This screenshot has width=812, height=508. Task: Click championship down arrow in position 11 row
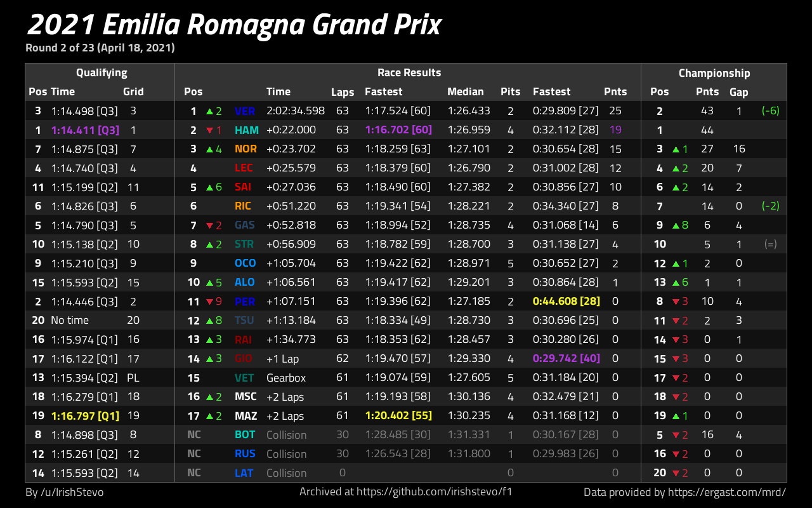[x=676, y=321]
